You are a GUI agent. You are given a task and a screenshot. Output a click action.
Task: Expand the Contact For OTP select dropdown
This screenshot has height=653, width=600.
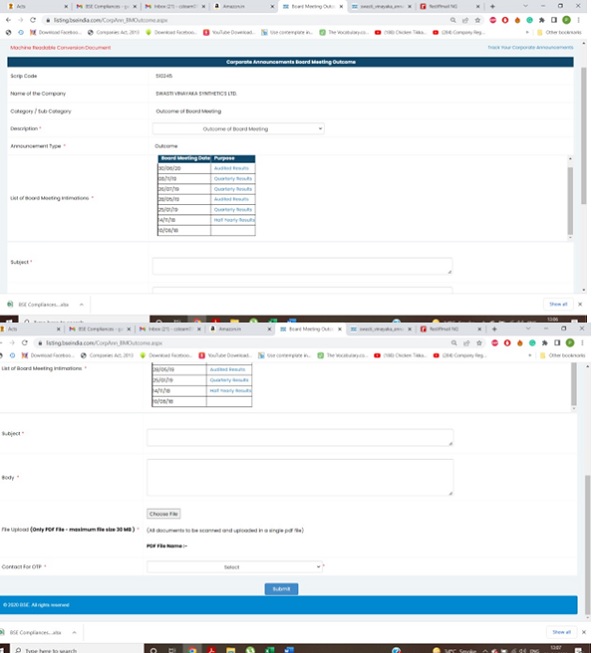pyautogui.click(x=235, y=566)
